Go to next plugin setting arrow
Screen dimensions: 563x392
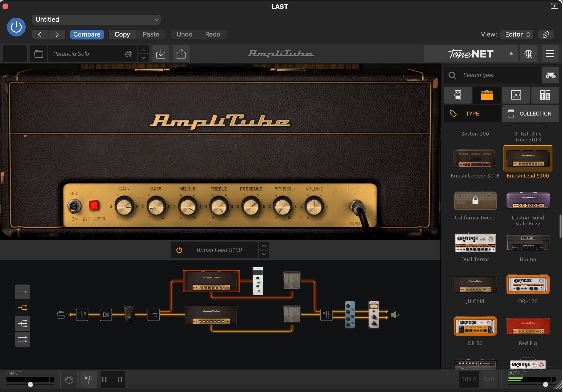coord(57,35)
